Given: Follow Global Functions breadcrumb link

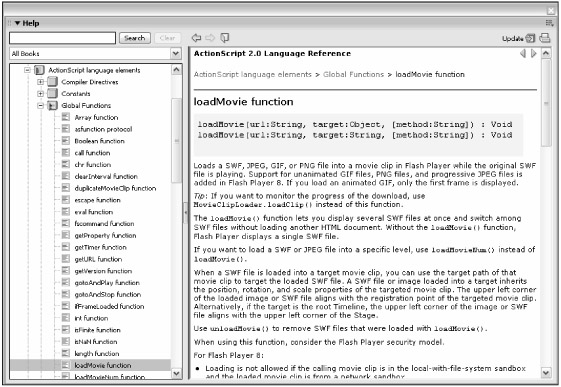Looking at the screenshot, I should point(353,74).
